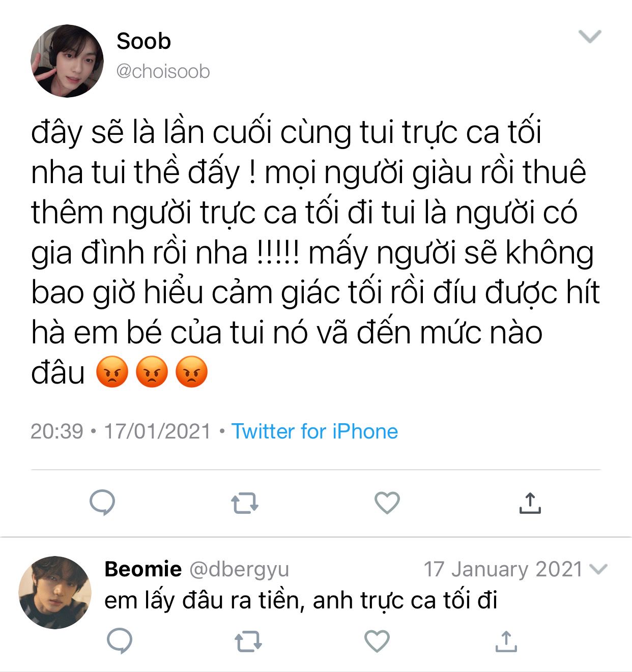Viewport: 632px width, 672px height.
Task: View Beomie's profile picture
Action: coord(55,593)
